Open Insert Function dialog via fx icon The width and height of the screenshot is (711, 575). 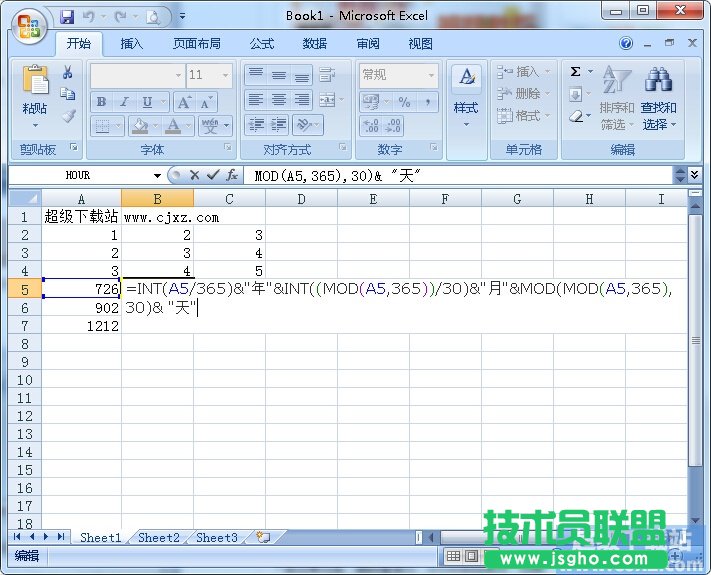[231, 175]
